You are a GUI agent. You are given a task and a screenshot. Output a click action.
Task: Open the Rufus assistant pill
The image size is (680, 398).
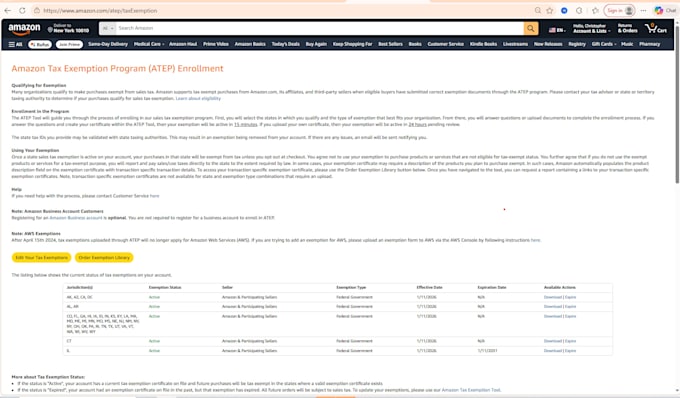(40, 44)
